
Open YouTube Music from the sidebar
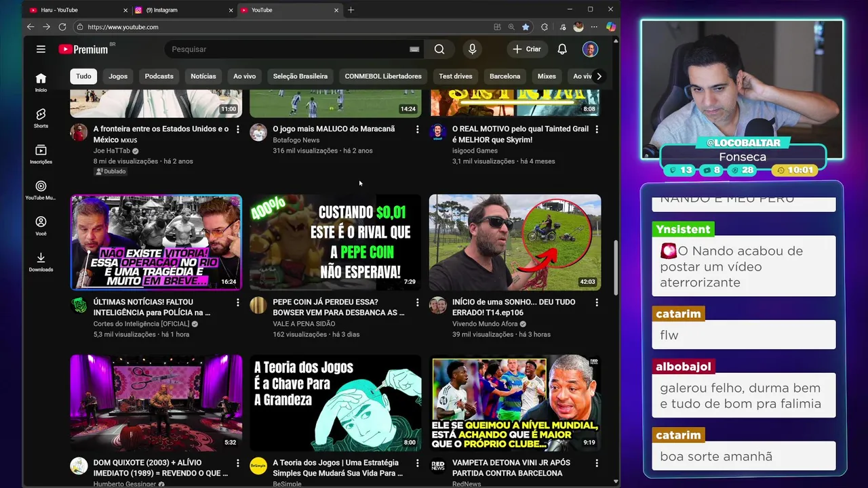pos(41,190)
